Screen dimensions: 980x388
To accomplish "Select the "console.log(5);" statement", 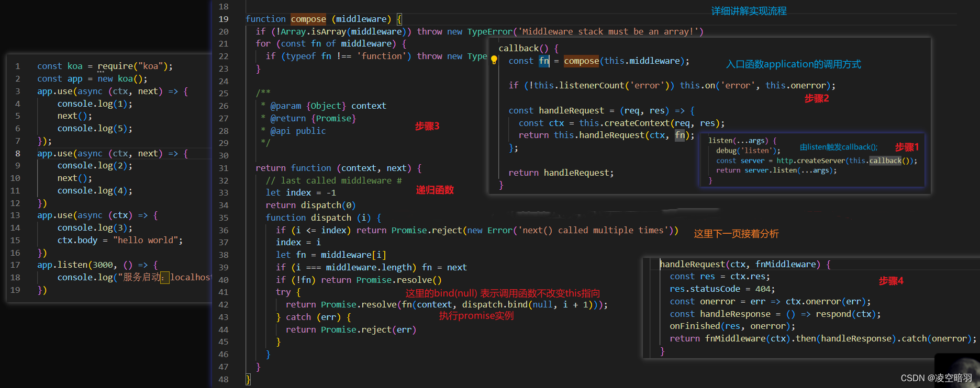I will [x=95, y=129].
